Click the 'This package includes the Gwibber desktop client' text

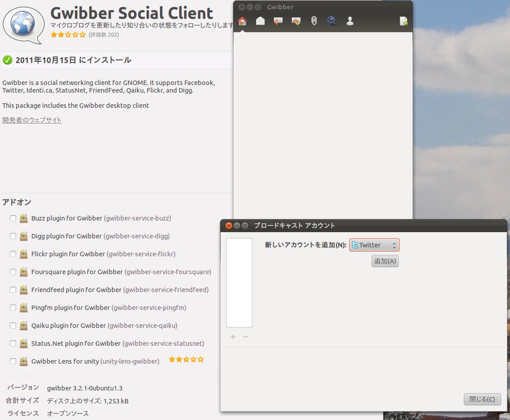76,105
